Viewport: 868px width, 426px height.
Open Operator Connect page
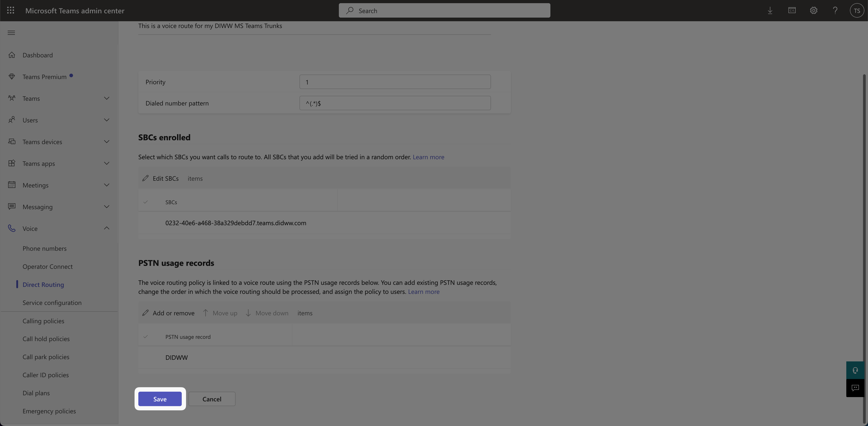(47, 266)
